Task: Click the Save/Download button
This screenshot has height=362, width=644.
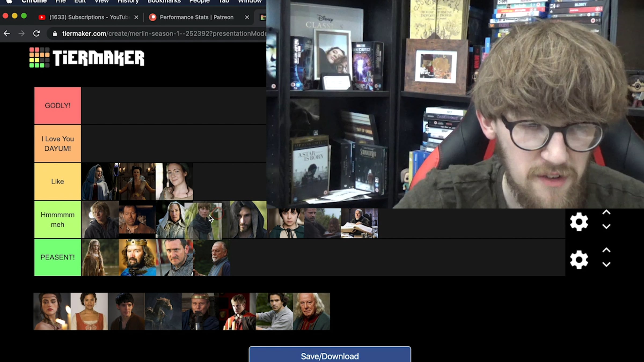Action: 330,354
